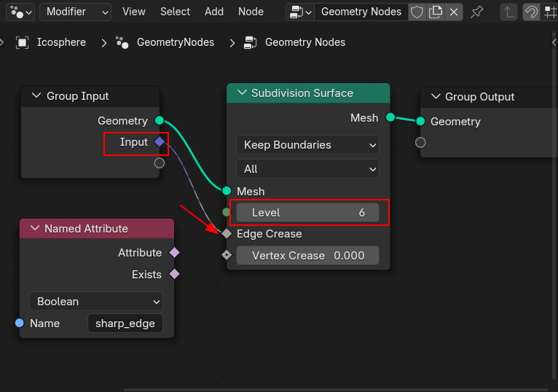The width and height of the screenshot is (558, 392).
Task: Toggle fake user shield icon
Action: point(417,12)
